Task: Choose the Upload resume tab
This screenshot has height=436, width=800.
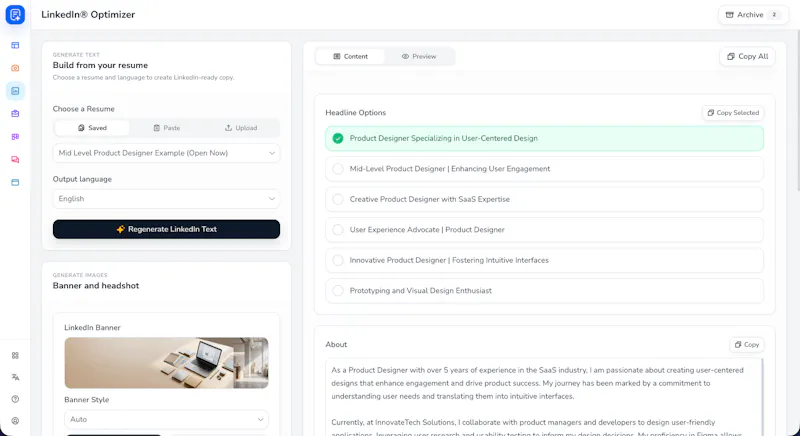Action: (241, 128)
